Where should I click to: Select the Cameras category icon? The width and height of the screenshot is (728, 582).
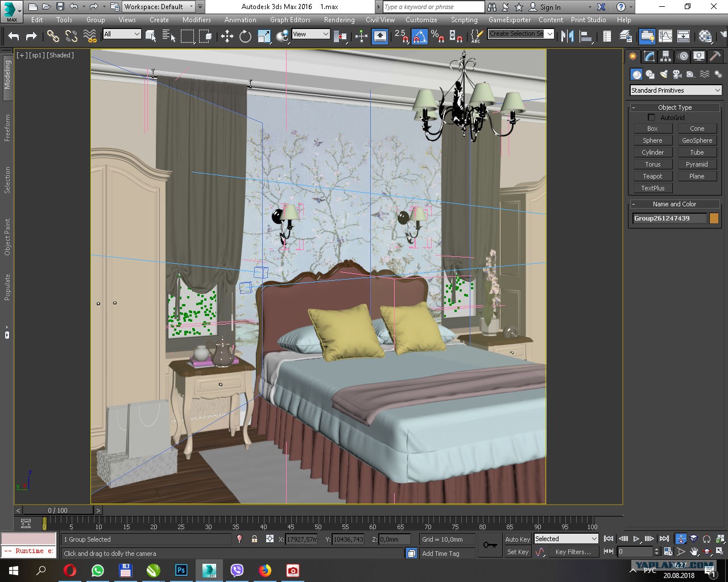[x=677, y=74]
